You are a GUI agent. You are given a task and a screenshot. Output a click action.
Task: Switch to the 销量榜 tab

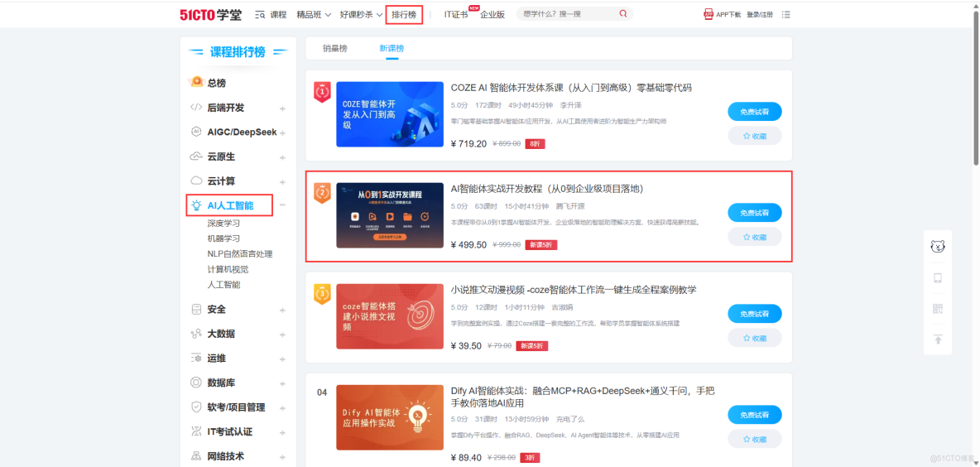click(335, 48)
